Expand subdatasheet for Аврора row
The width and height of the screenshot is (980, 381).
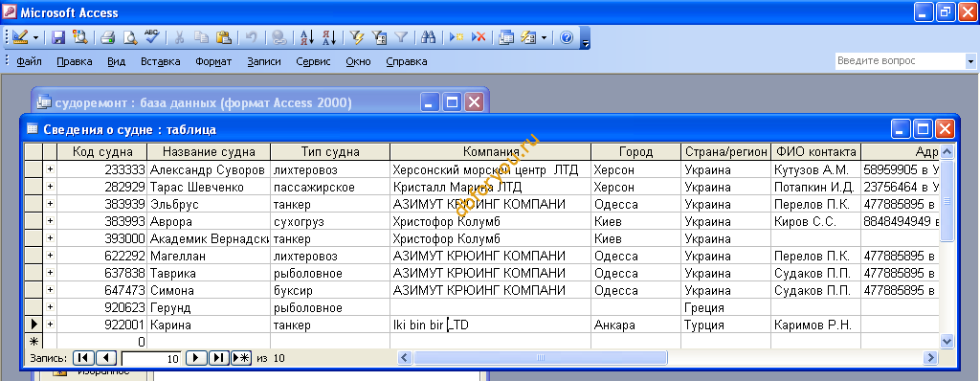50,221
